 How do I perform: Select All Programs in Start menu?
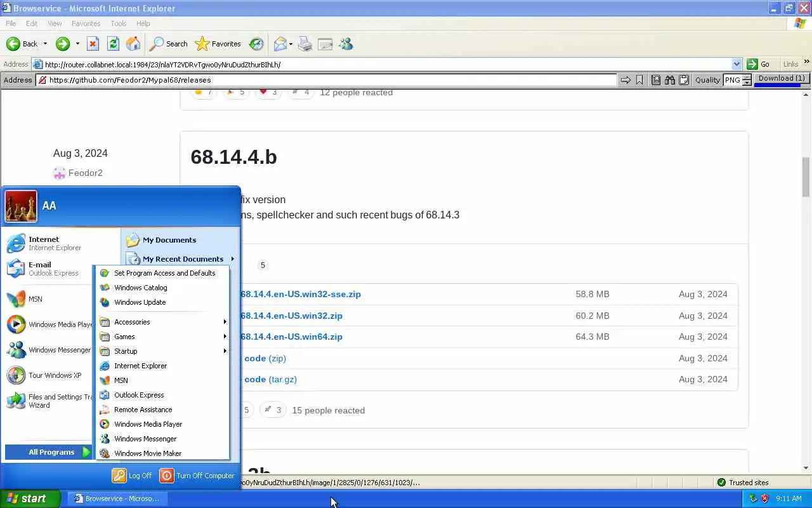tap(49, 452)
